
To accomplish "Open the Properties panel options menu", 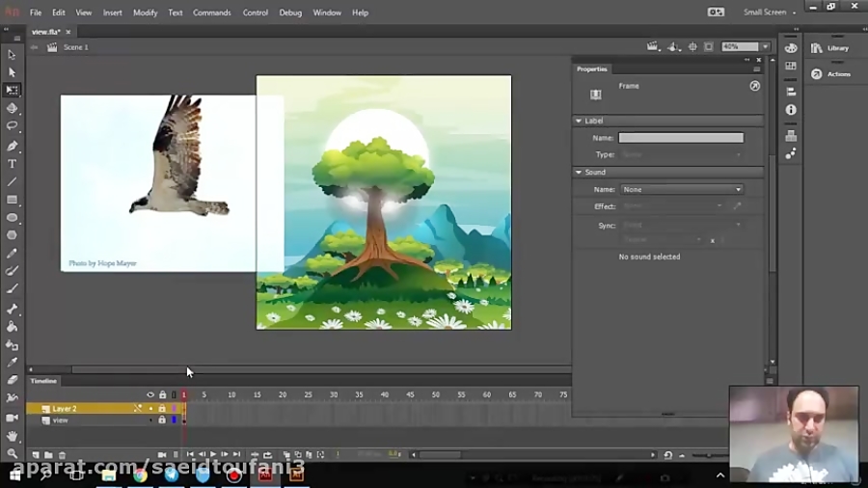I will (756, 69).
